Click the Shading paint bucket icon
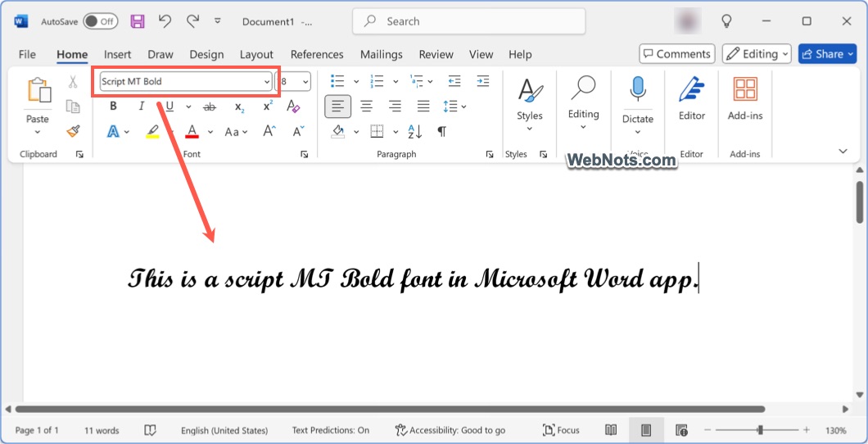Image resolution: width=868 pixels, height=444 pixels. pyautogui.click(x=337, y=131)
